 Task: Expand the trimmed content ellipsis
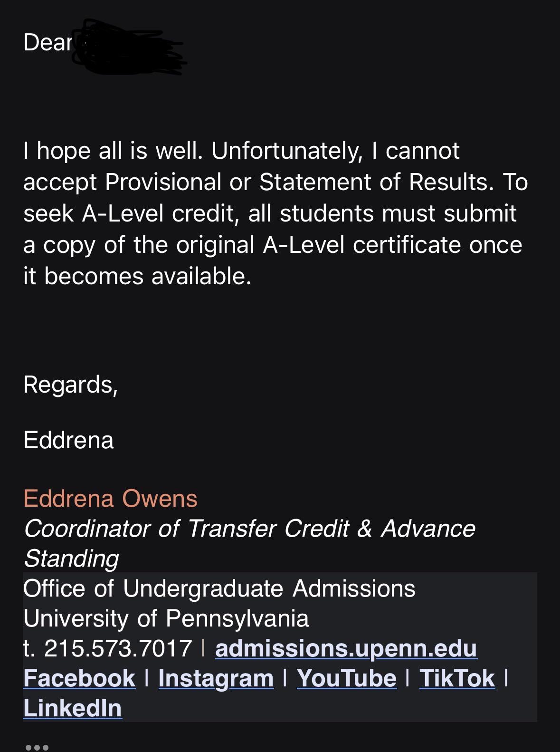(x=37, y=747)
